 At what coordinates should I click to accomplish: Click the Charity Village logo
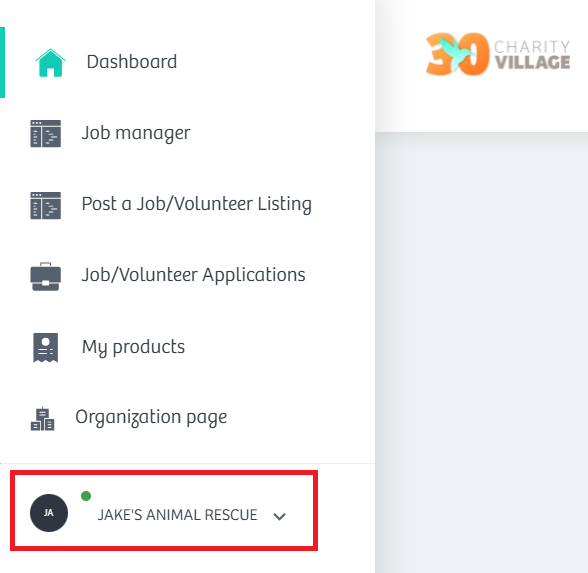[498, 54]
